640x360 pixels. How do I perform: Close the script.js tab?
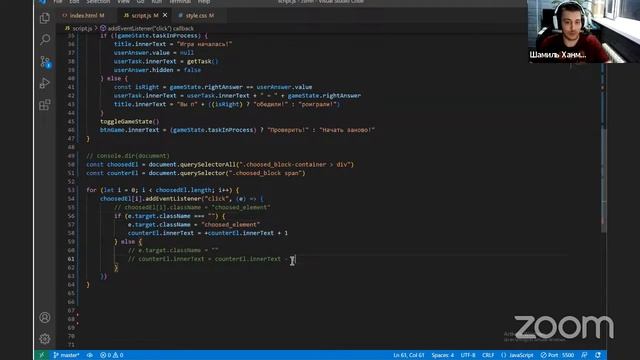click(165, 15)
